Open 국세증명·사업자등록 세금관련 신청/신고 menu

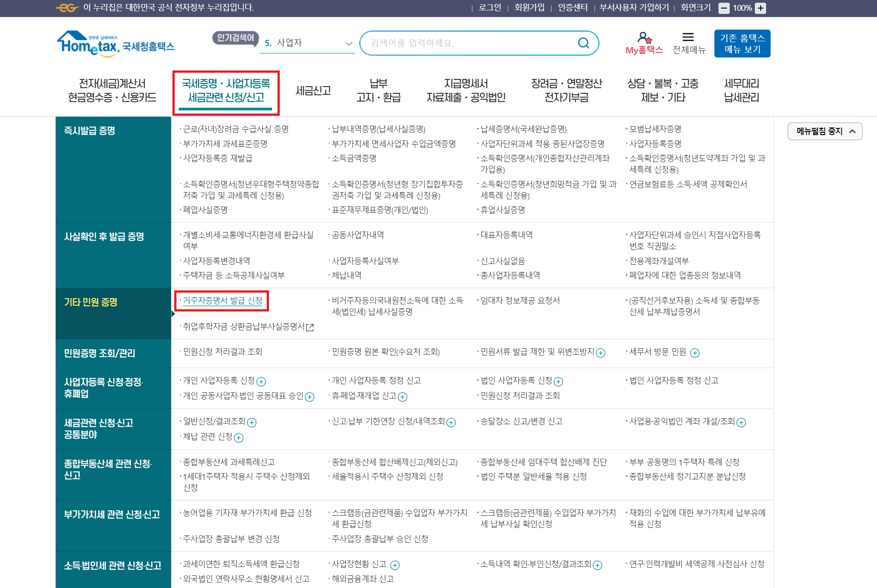[226, 90]
